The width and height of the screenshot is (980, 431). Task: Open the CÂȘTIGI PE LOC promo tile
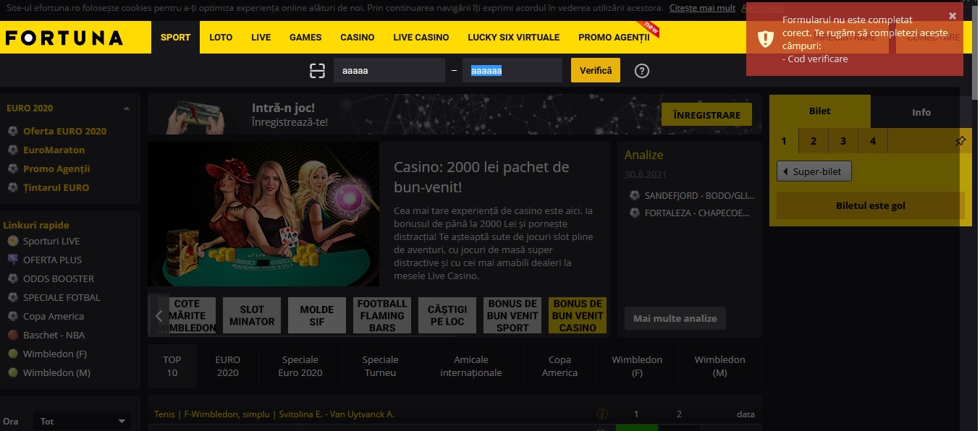click(447, 315)
